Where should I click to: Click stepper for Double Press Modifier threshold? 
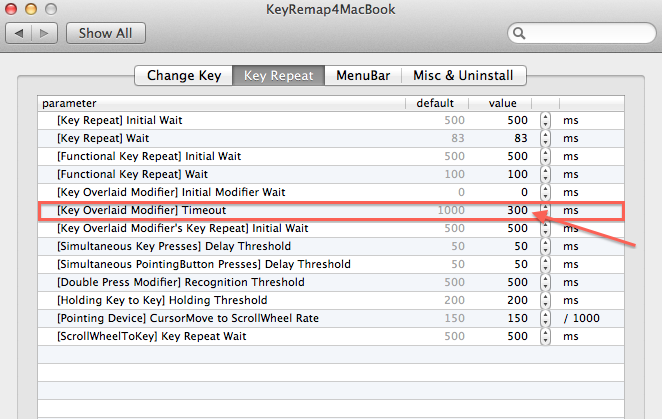click(545, 282)
